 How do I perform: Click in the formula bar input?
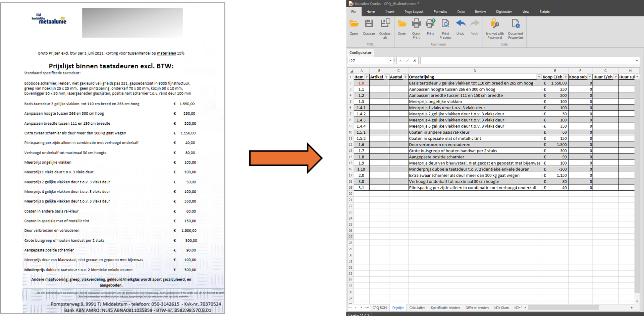click(527, 61)
